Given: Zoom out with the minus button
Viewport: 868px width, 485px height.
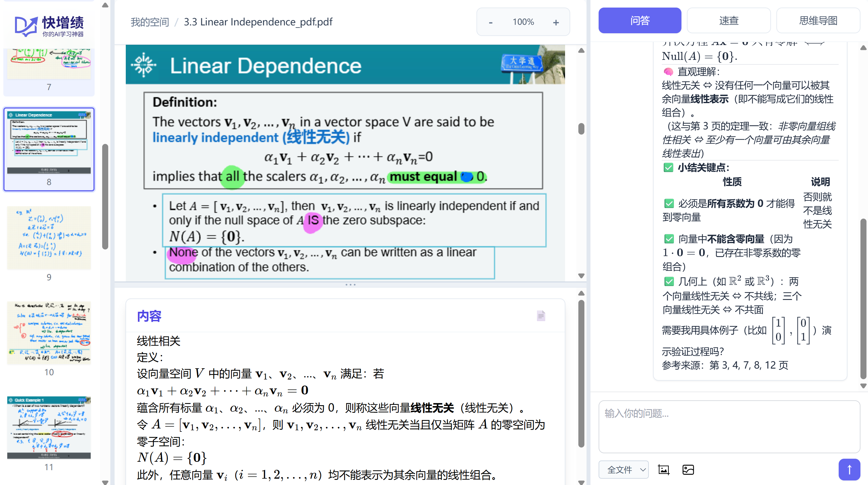Looking at the screenshot, I should (x=491, y=22).
